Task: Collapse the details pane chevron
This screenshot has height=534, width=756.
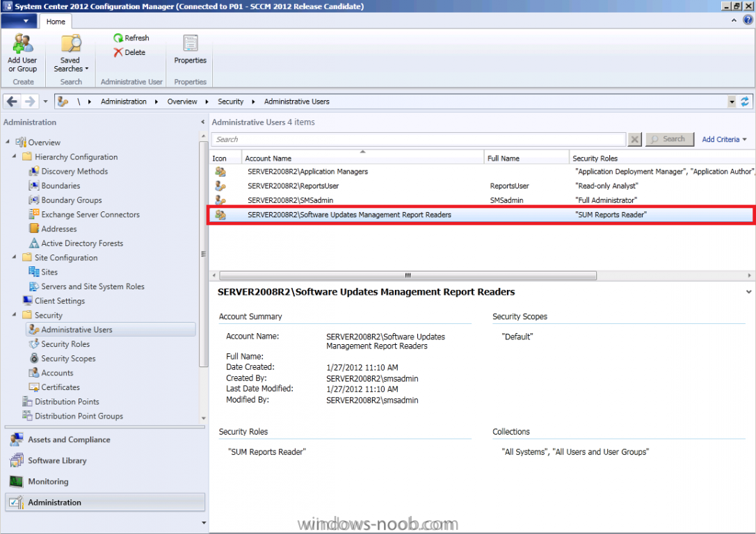Action: click(x=748, y=292)
